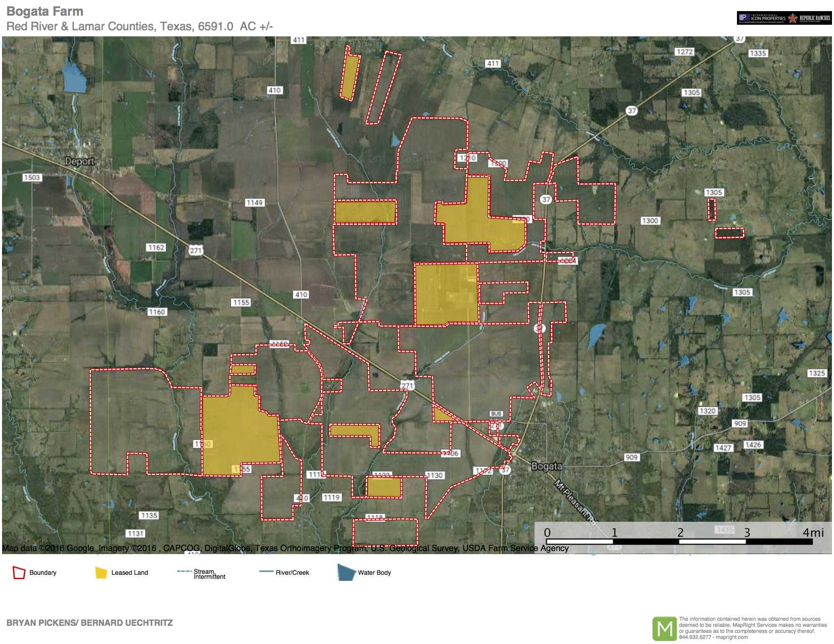
Task: Click the Bogata Farm title heading
Action: point(45,11)
